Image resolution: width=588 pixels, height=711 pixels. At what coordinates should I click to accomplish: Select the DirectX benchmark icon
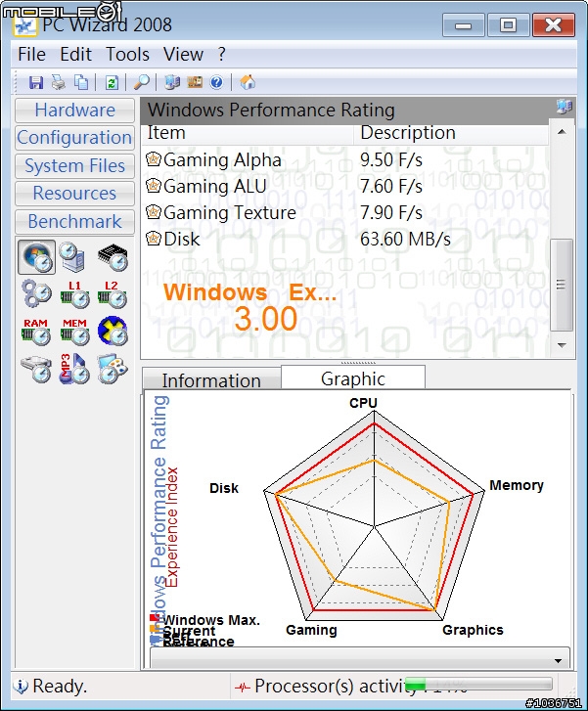(113, 331)
